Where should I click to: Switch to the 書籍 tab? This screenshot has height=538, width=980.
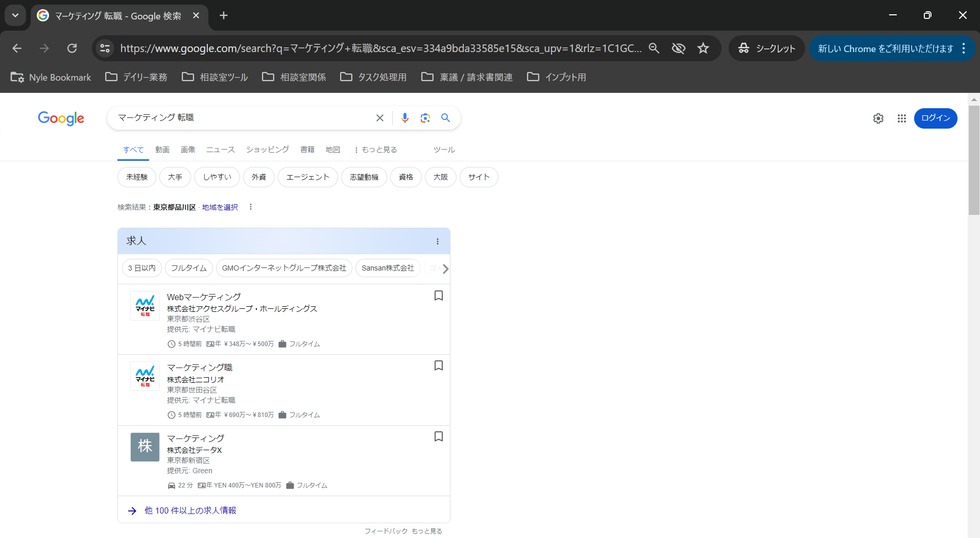307,150
